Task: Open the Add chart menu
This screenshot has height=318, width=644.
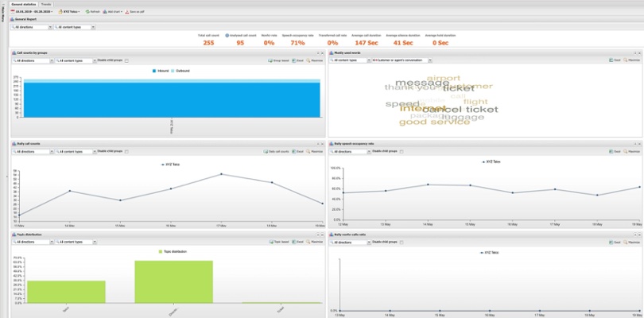Action: [112, 11]
